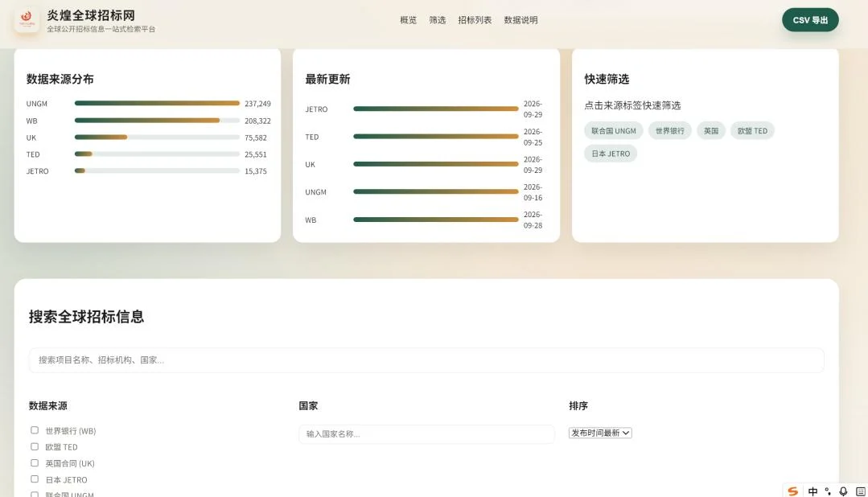Click the JETRO latest-update bar
The image size is (868, 497).
pyautogui.click(x=436, y=109)
